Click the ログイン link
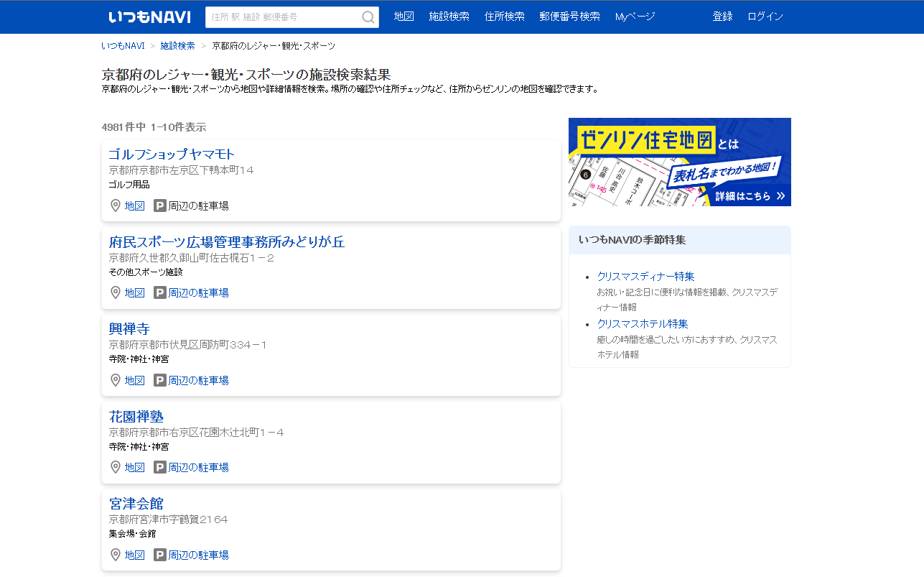The image size is (924, 577). tap(765, 17)
